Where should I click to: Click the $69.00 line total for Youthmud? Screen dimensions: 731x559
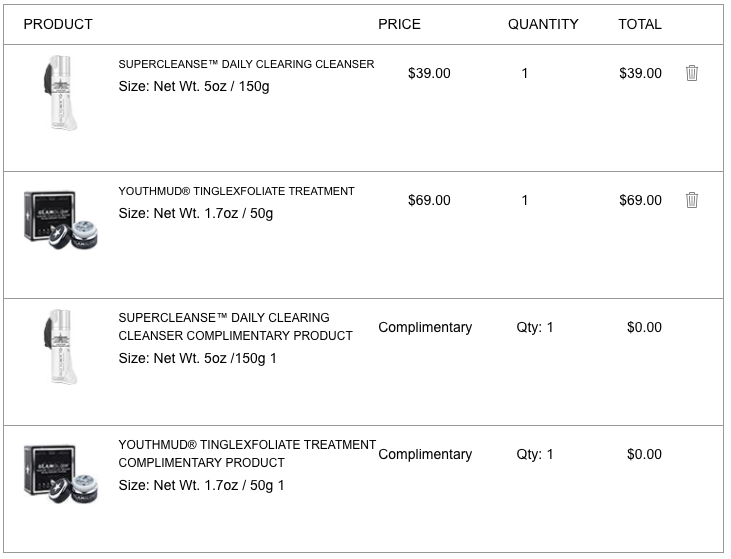(x=640, y=200)
